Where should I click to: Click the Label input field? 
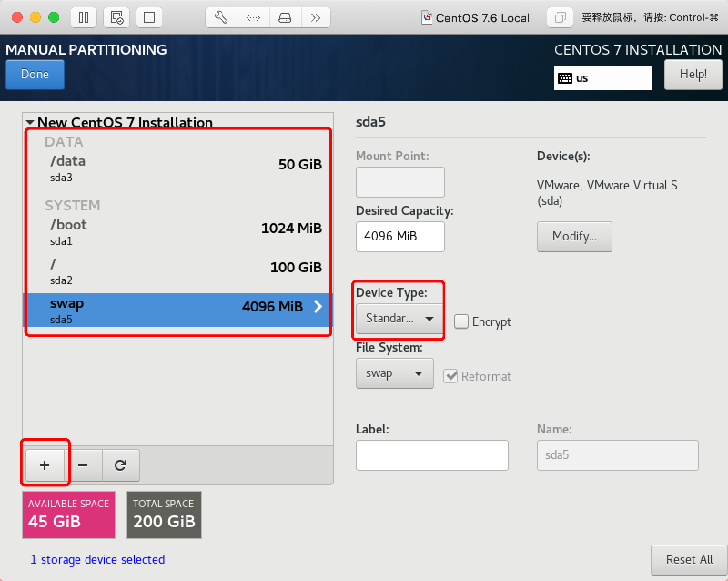click(432, 455)
